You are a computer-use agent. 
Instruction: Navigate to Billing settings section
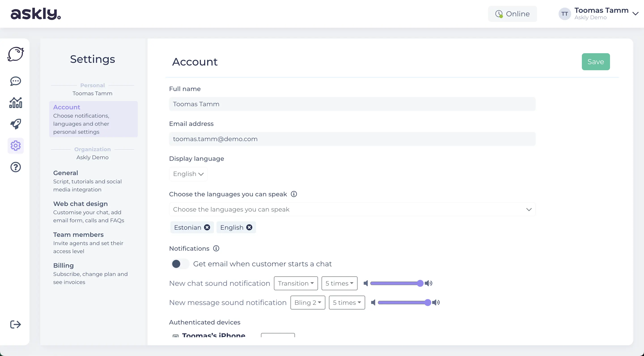click(x=63, y=265)
